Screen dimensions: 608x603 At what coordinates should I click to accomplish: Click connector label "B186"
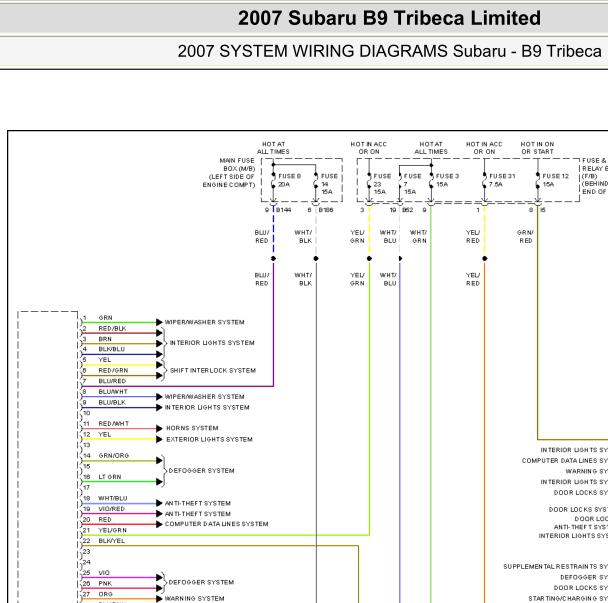[326, 210]
